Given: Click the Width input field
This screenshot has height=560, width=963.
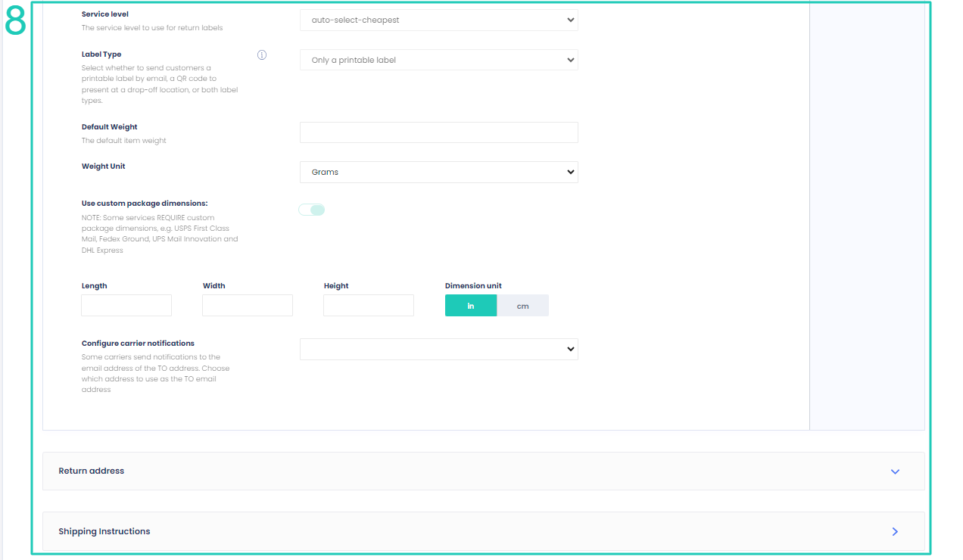Looking at the screenshot, I should tap(248, 305).
